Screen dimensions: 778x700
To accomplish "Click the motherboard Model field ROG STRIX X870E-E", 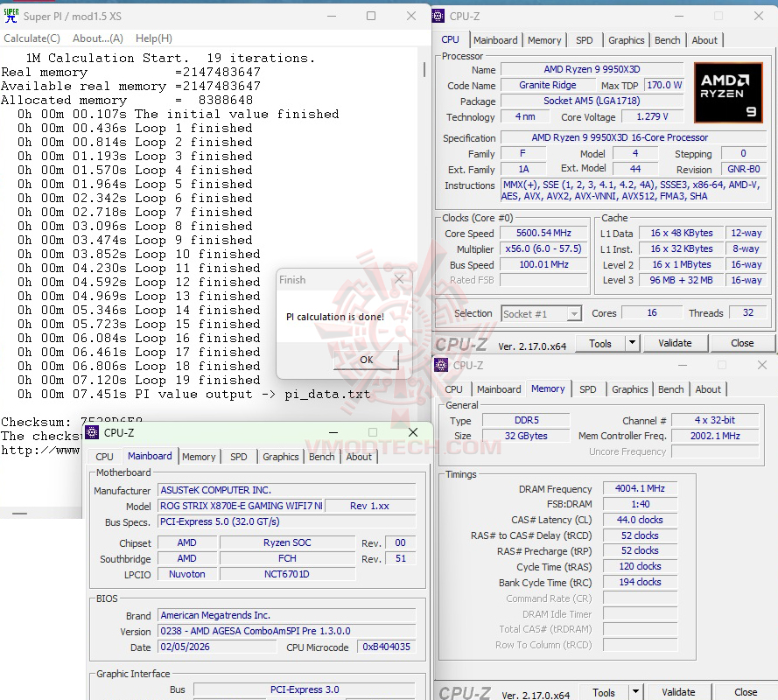I will coord(241,506).
